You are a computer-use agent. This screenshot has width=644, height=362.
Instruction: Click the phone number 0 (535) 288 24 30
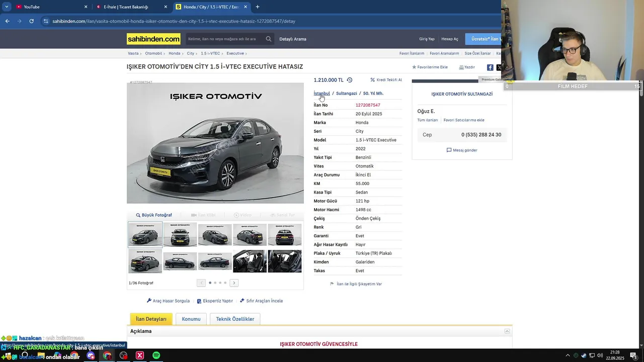[x=481, y=135]
